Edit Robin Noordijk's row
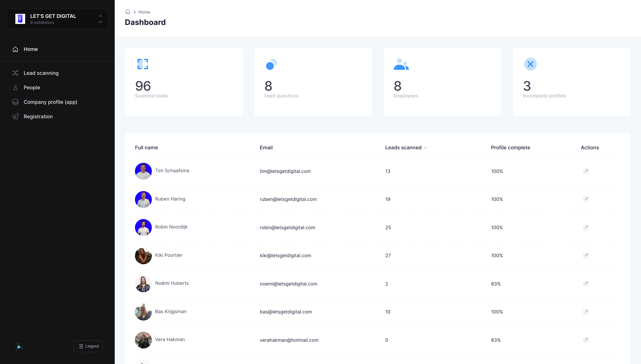The width and height of the screenshot is (641, 364). (x=586, y=227)
